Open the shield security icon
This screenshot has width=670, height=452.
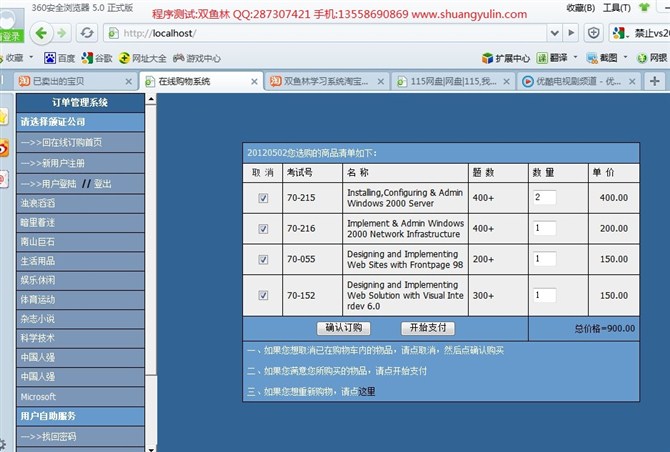(x=594, y=33)
